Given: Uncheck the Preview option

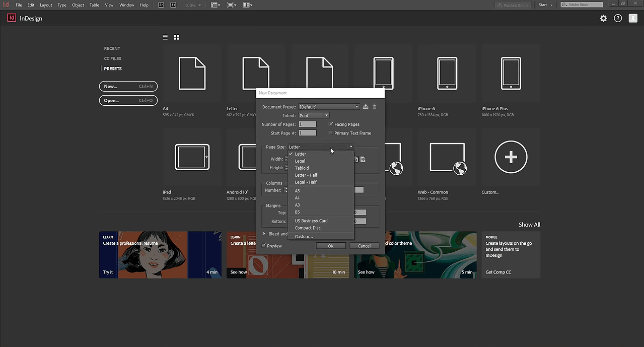Looking at the screenshot, I should coord(264,246).
